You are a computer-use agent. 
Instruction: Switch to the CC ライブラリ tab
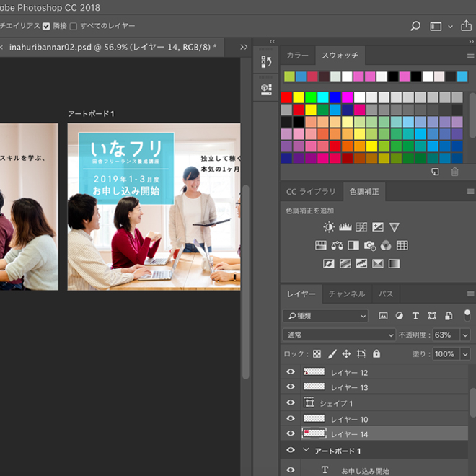click(311, 192)
